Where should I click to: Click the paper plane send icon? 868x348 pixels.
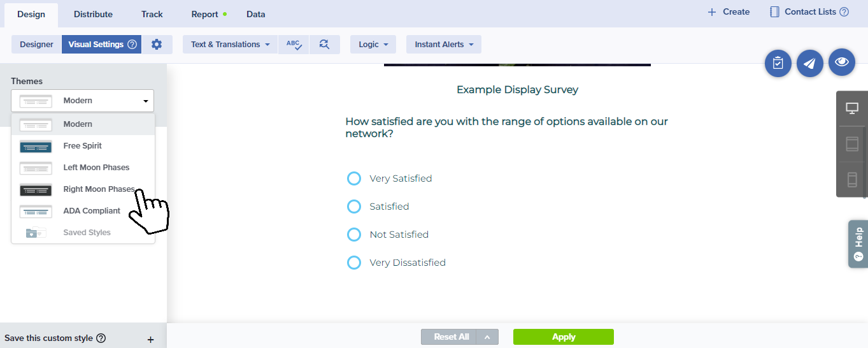(x=809, y=63)
